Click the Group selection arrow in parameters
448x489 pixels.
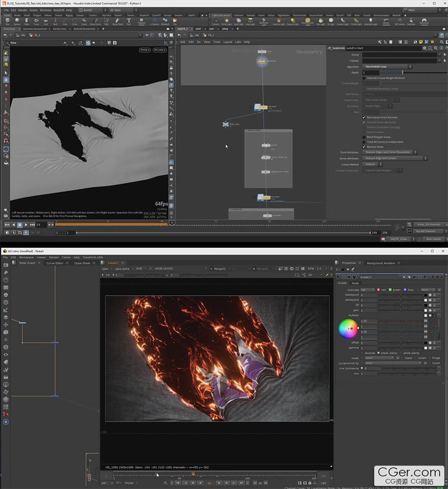coord(445,54)
